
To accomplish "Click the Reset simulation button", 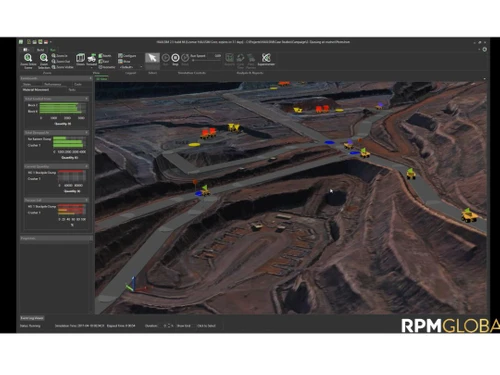I will point(185,58).
